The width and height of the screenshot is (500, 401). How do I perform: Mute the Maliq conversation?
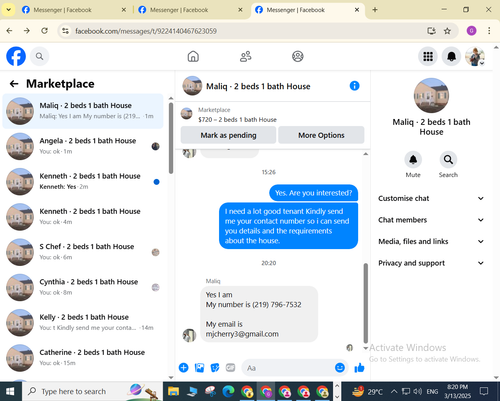(413, 160)
